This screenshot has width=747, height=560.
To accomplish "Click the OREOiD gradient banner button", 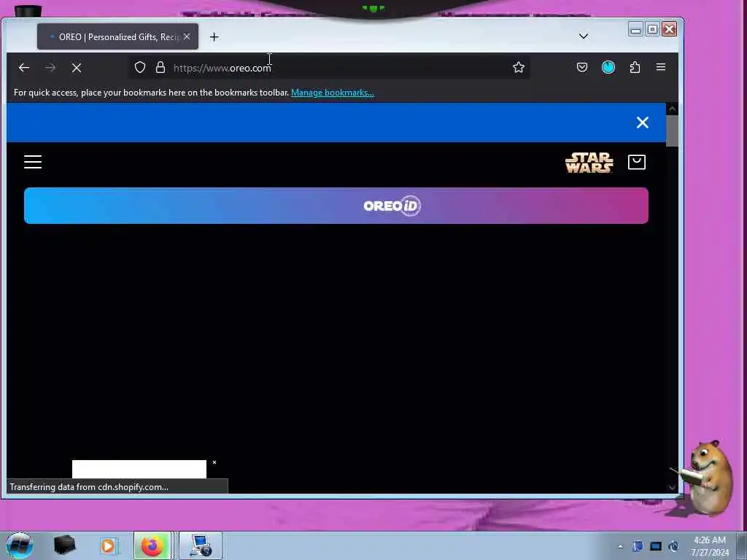I will 336,206.
